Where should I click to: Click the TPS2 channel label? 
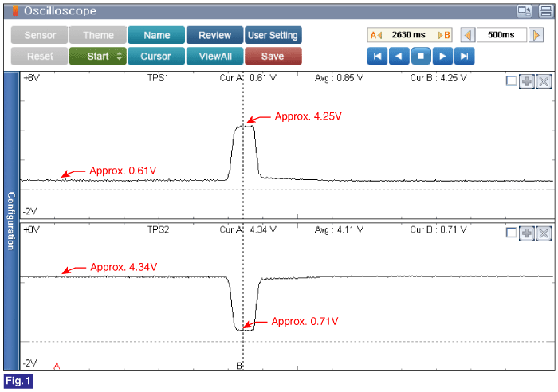[x=158, y=229]
